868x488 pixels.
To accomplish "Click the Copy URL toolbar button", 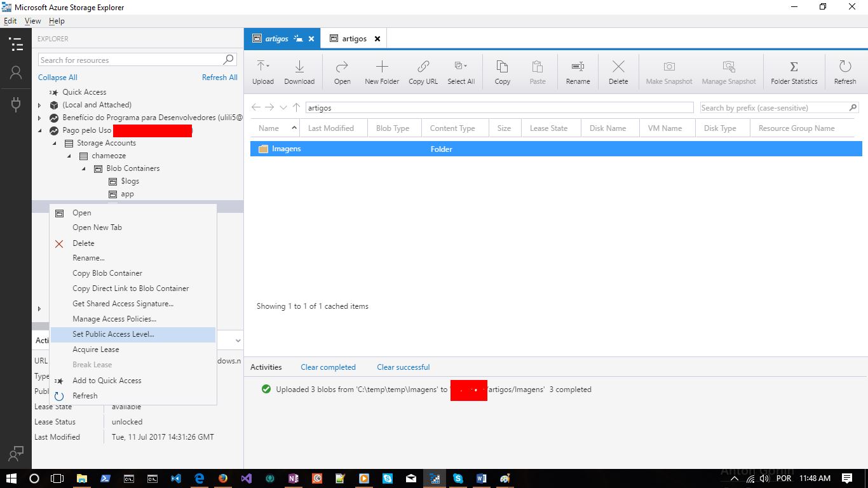I will click(423, 72).
